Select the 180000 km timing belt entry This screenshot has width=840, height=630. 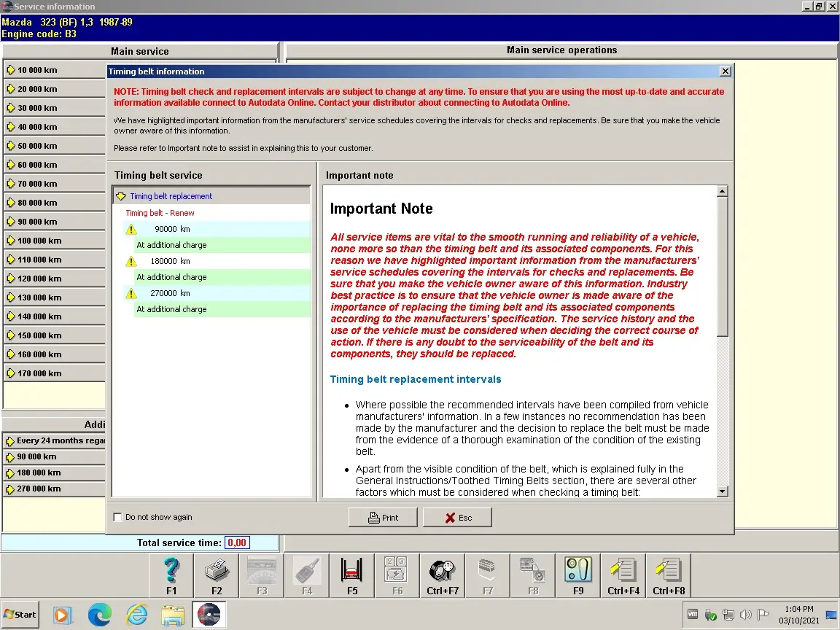(172, 261)
